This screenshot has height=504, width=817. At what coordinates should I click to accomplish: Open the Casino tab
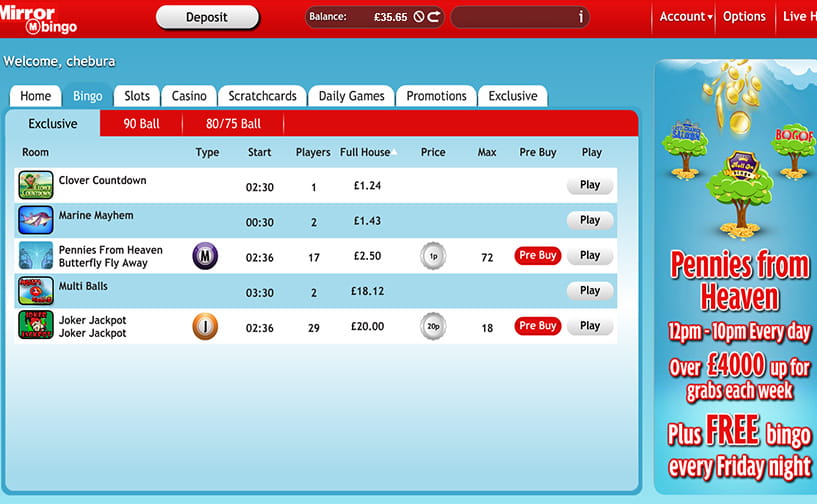click(x=189, y=96)
